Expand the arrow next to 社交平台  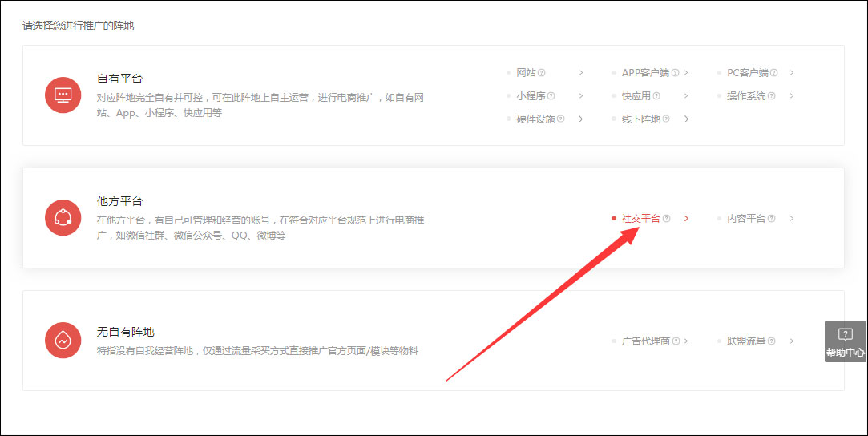(686, 219)
